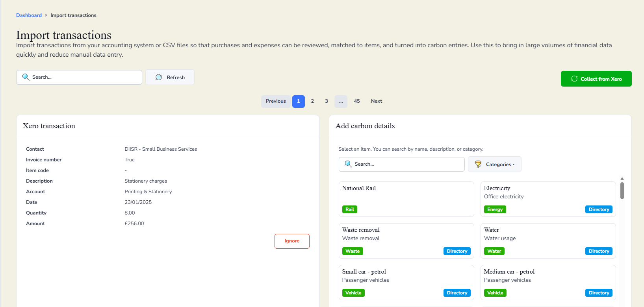Focus the carbon item search field
The image size is (644, 307).
tap(401, 164)
